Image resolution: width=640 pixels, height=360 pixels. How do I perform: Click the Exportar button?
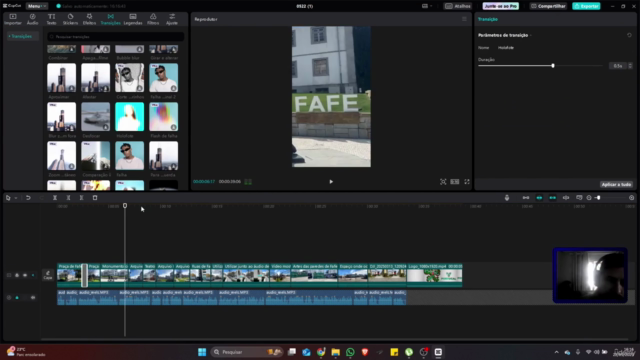click(x=586, y=6)
